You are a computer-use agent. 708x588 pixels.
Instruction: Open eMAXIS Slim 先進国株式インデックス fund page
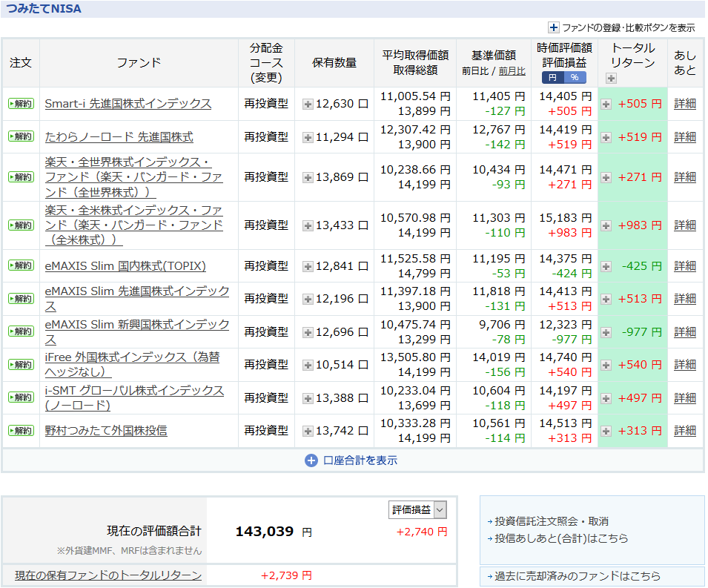tap(137, 299)
